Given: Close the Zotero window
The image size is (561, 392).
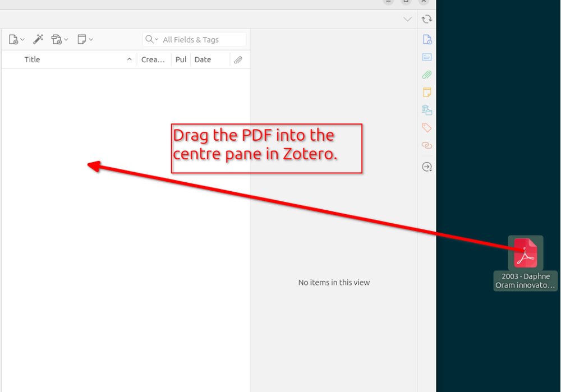Looking at the screenshot, I should coord(423,2).
